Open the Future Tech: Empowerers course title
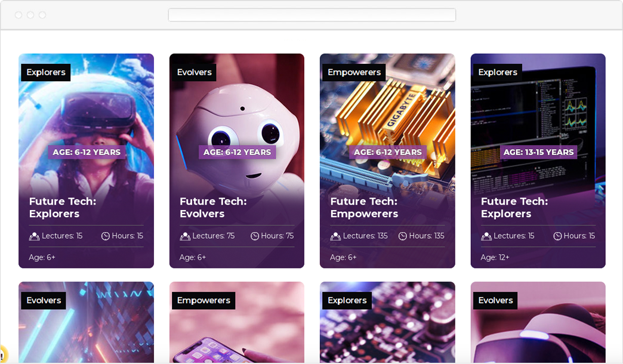The image size is (623, 364). click(x=364, y=208)
